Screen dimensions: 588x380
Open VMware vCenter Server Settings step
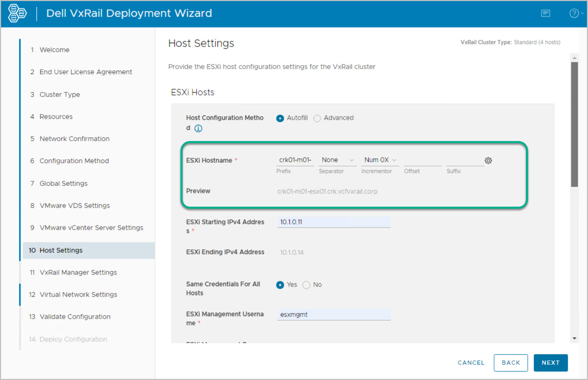pyautogui.click(x=91, y=228)
